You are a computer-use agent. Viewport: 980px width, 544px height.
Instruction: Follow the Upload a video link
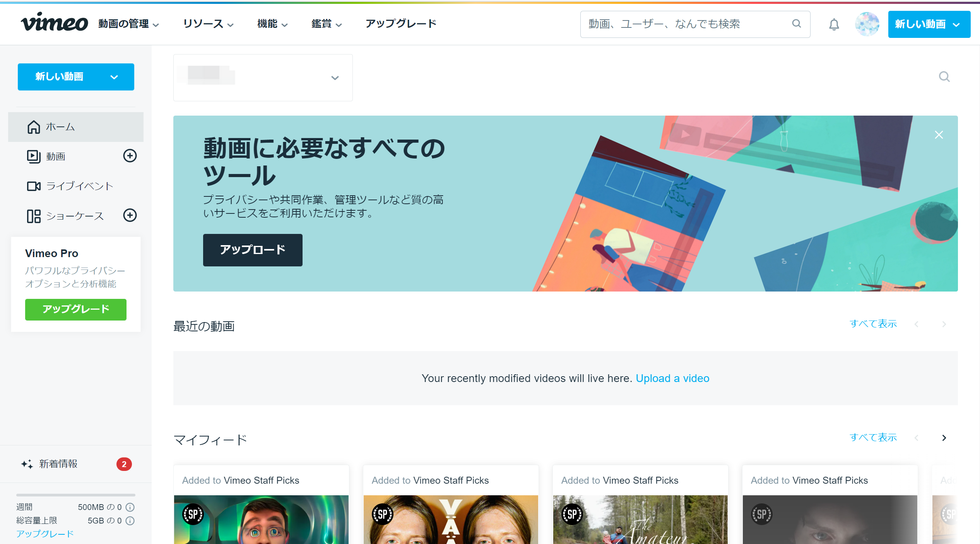(672, 378)
